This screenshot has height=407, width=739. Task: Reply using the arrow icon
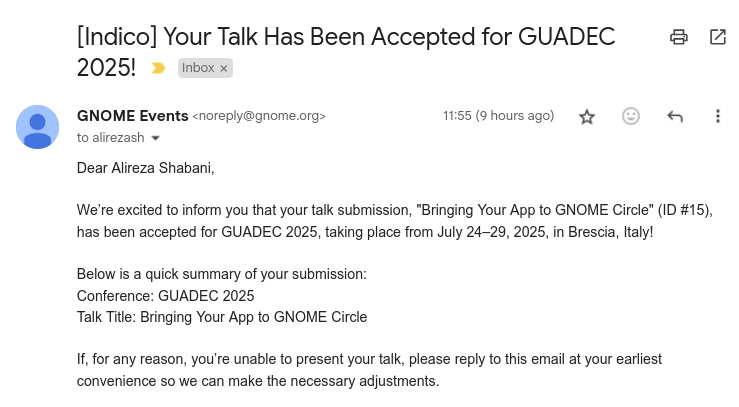pyautogui.click(x=675, y=116)
